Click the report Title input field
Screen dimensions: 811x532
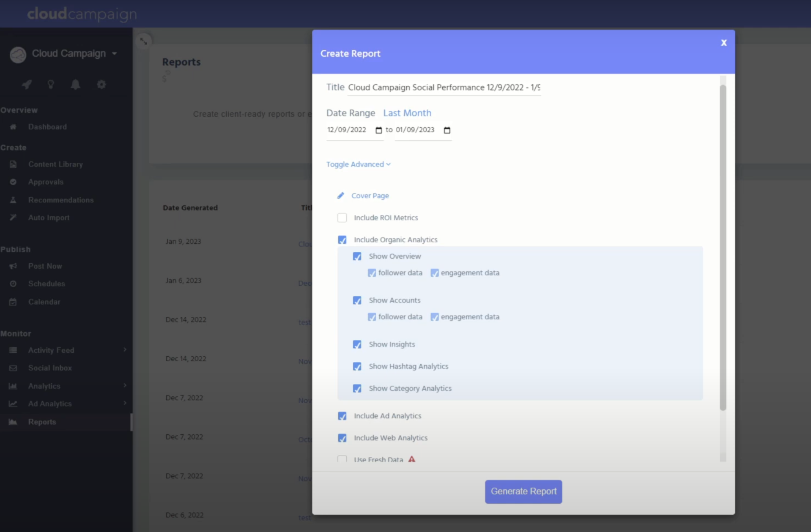[444, 87]
